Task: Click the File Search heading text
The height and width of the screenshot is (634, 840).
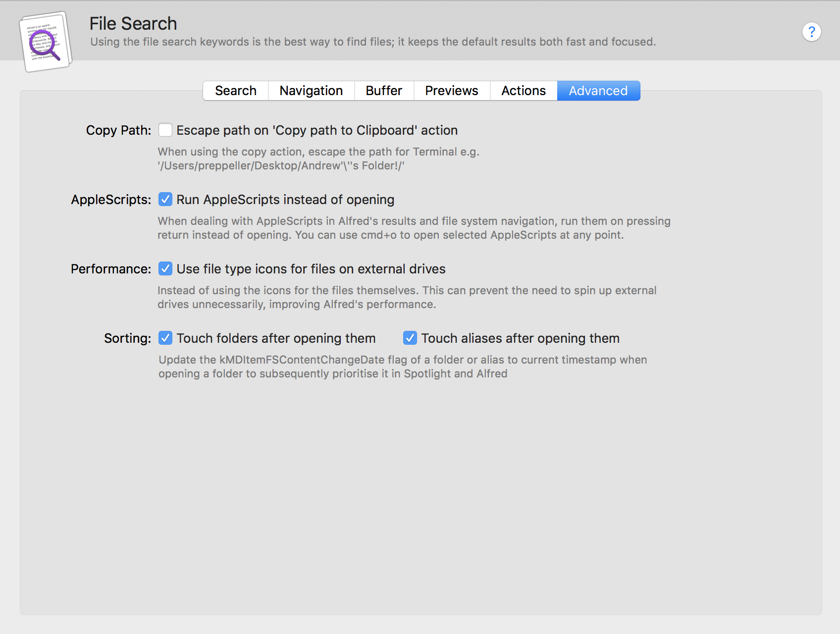Action: tap(133, 23)
